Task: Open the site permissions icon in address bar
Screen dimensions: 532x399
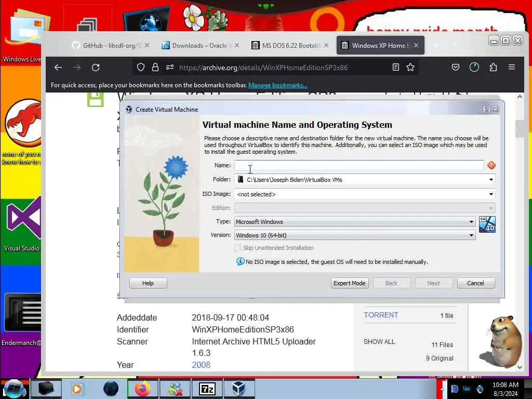Action: pos(170,67)
